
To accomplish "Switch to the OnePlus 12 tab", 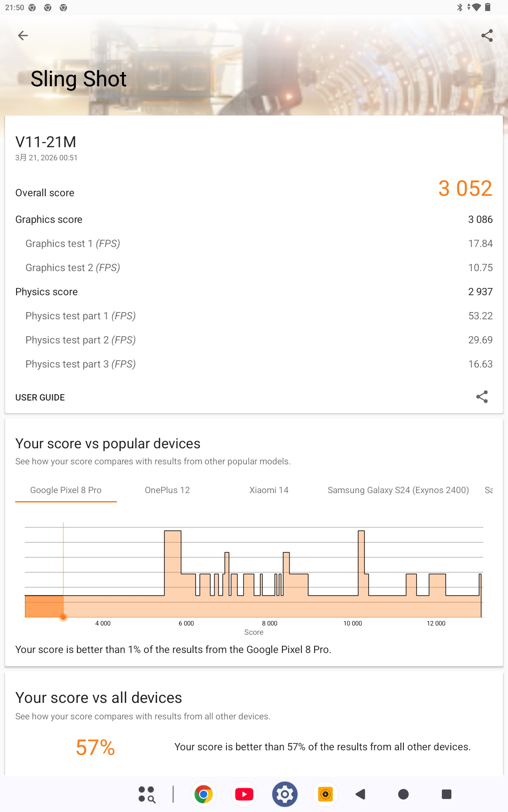I will [x=167, y=490].
